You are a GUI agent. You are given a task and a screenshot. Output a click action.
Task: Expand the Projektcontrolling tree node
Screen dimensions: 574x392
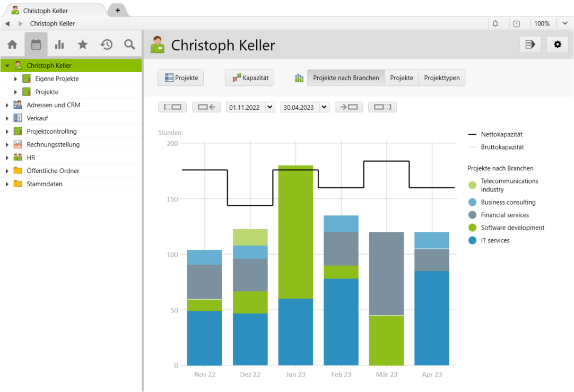7,132
